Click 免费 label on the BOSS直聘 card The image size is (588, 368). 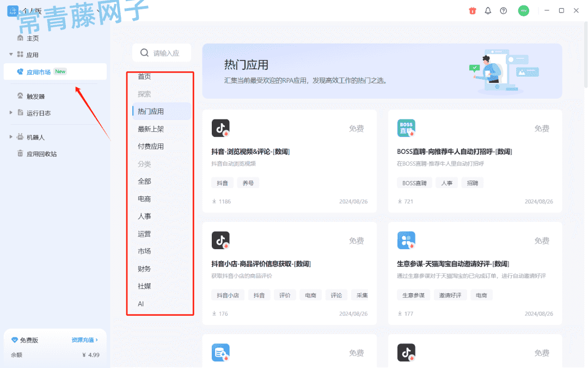542,129
